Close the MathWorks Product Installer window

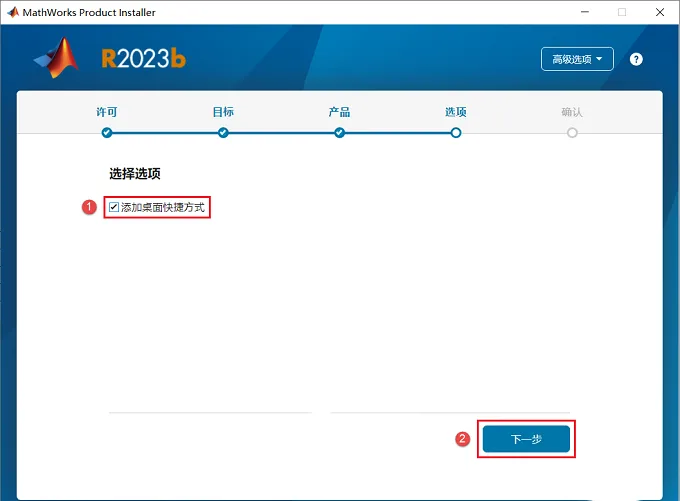(660, 12)
